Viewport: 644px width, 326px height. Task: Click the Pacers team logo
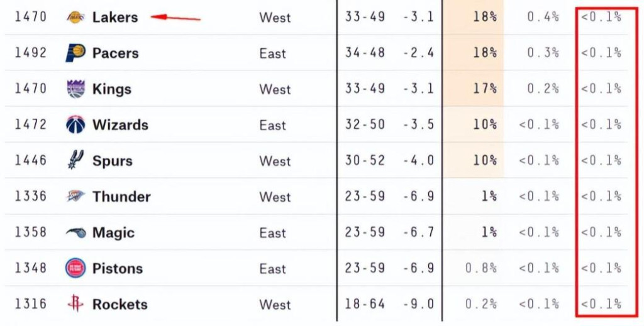click(x=75, y=53)
